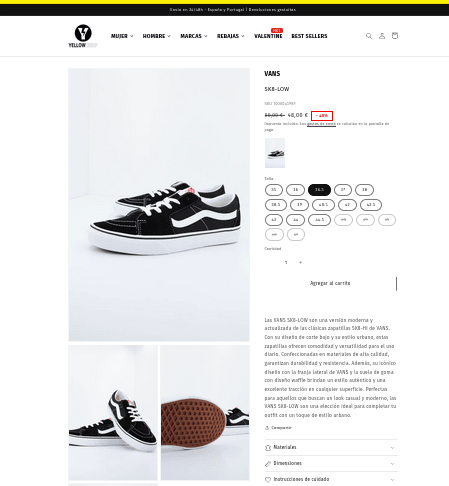Open the MUJER dropdown menu
449x486 pixels.
point(122,36)
